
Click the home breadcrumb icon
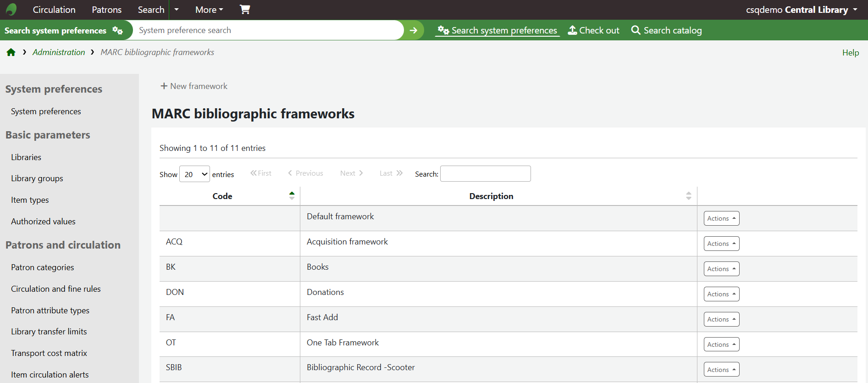11,52
